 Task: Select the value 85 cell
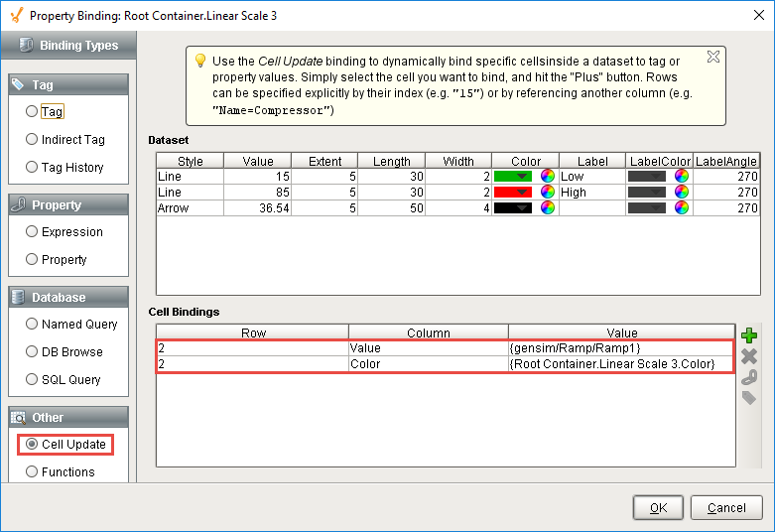coord(258,193)
